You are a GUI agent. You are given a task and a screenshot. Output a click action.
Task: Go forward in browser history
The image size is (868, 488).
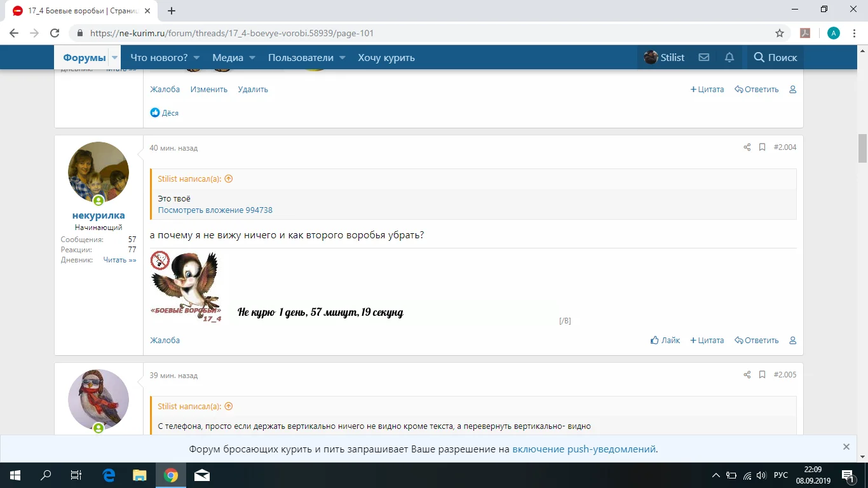34,33
